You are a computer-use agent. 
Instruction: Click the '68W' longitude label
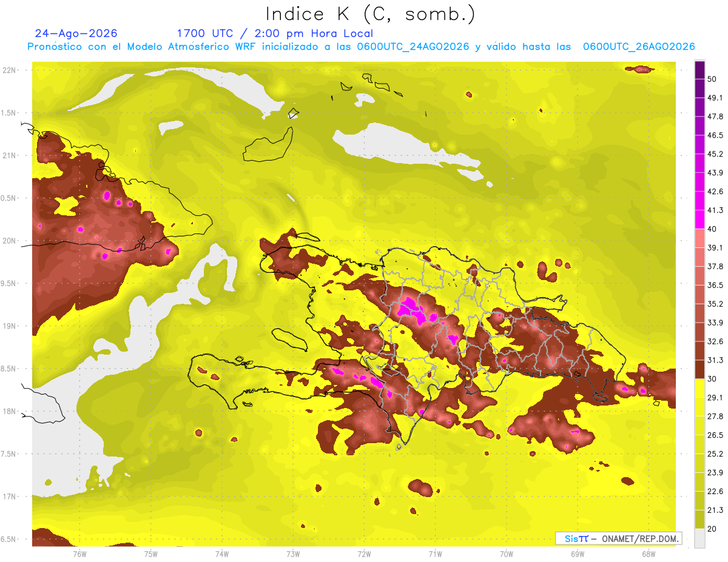(649, 554)
